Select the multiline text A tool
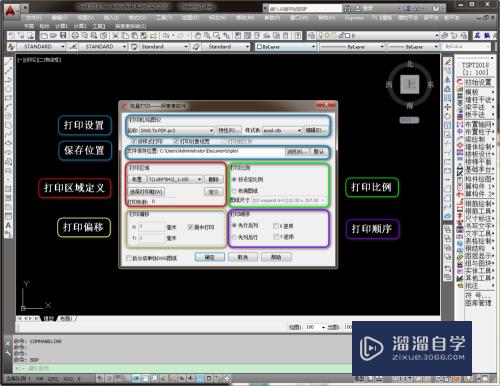 [x=8, y=226]
